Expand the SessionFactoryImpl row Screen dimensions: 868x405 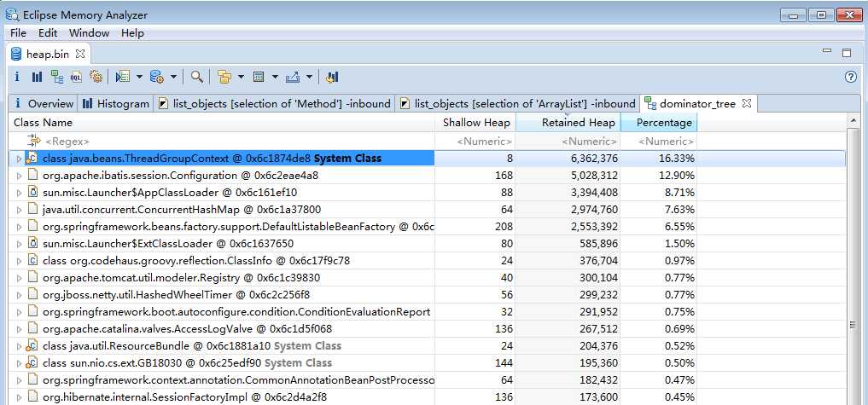point(18,397)
